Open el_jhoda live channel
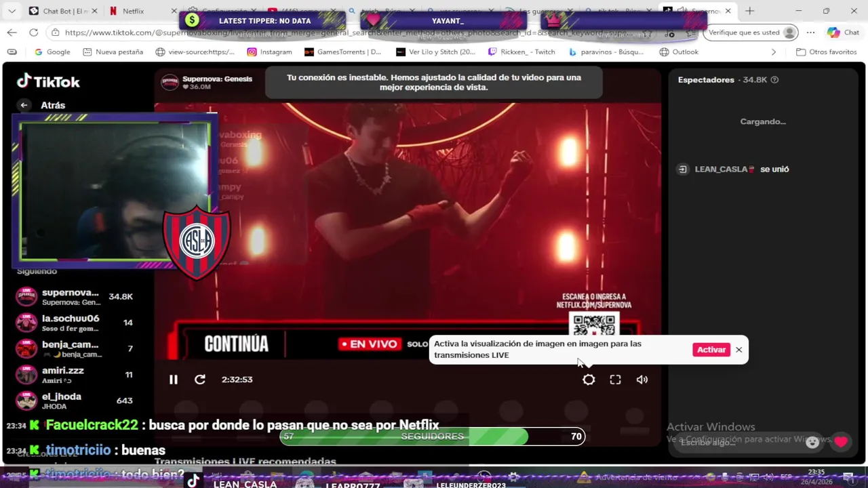Screen dimensions: 868x488 click(75, 401)
